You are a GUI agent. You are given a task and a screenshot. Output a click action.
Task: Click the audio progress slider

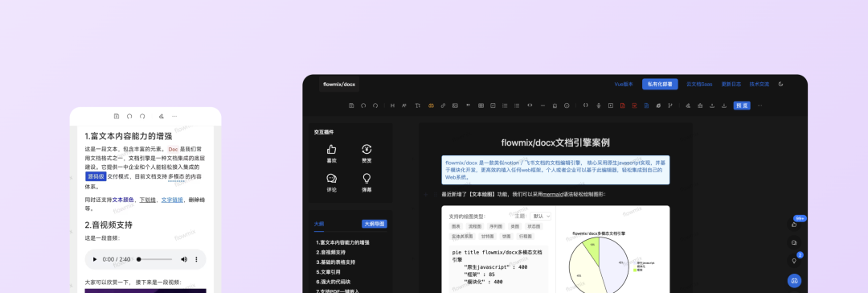[154, 259]
